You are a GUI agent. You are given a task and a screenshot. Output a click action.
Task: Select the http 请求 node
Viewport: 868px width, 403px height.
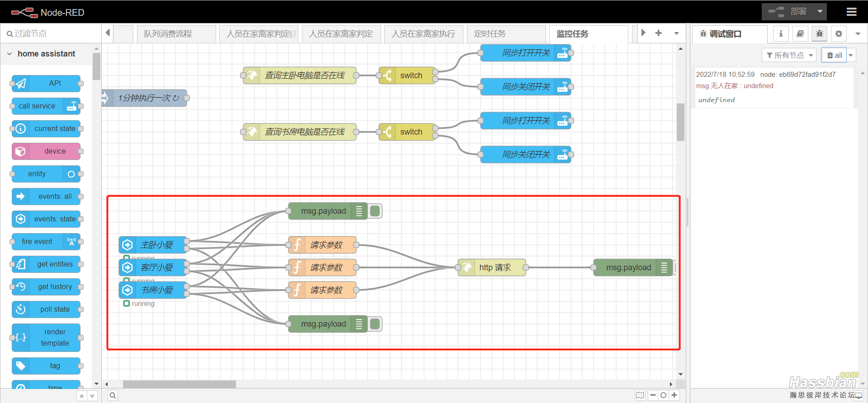[x=492, y=267]
